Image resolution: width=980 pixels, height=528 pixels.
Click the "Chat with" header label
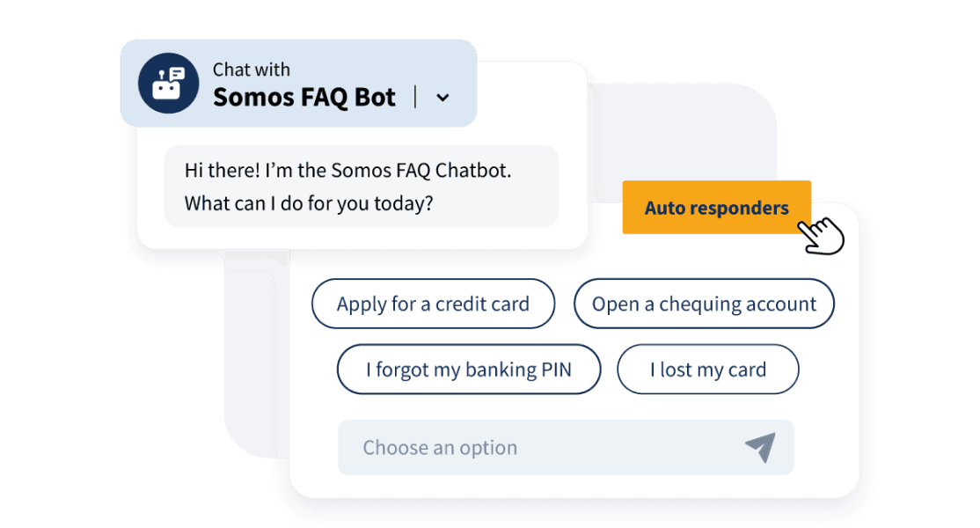pyautogui.click(x=252, y=70)
